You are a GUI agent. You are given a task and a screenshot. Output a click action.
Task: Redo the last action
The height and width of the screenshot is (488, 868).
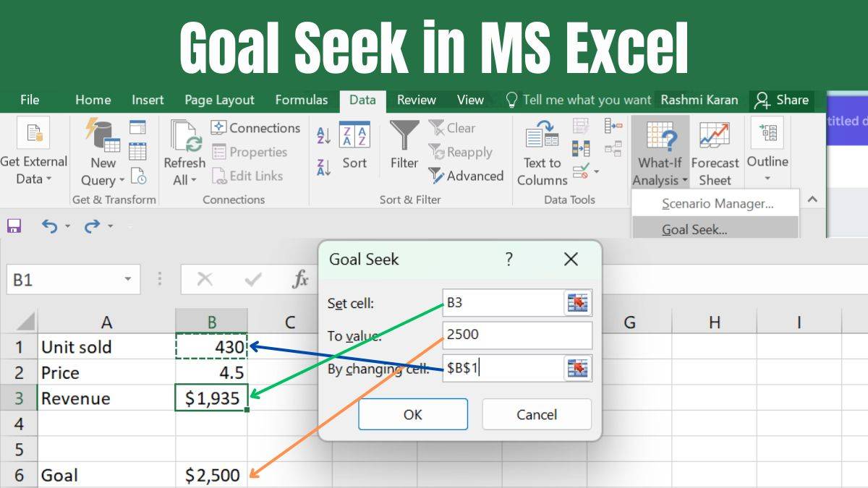coord(92,226)
